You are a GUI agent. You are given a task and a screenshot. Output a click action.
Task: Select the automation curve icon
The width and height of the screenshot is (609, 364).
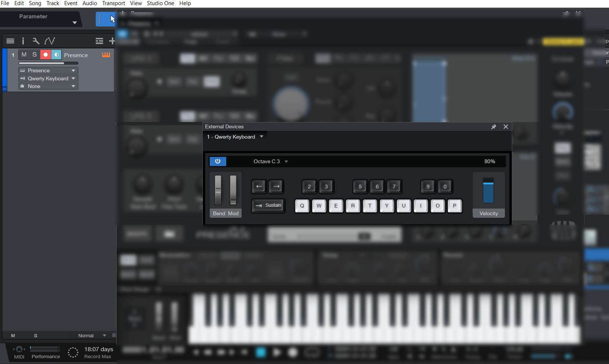(x=49, y=41)
